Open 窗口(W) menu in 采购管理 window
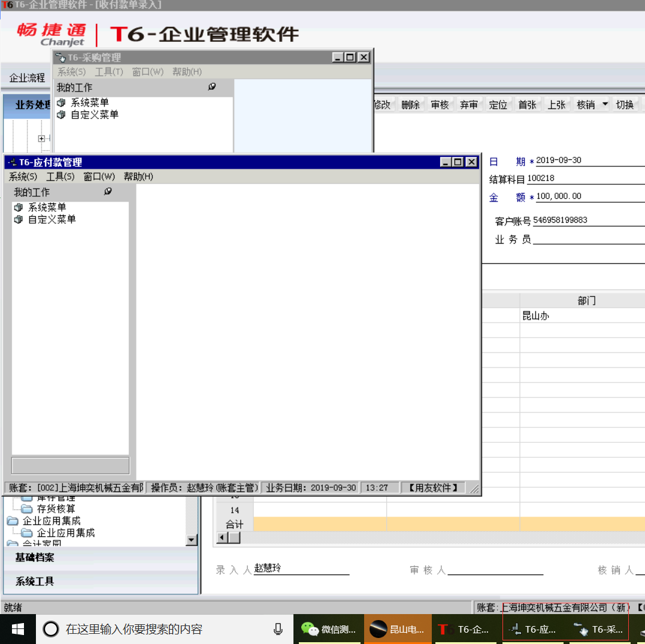The width and height of the screenshot is (645, 644). coord(148,72)
